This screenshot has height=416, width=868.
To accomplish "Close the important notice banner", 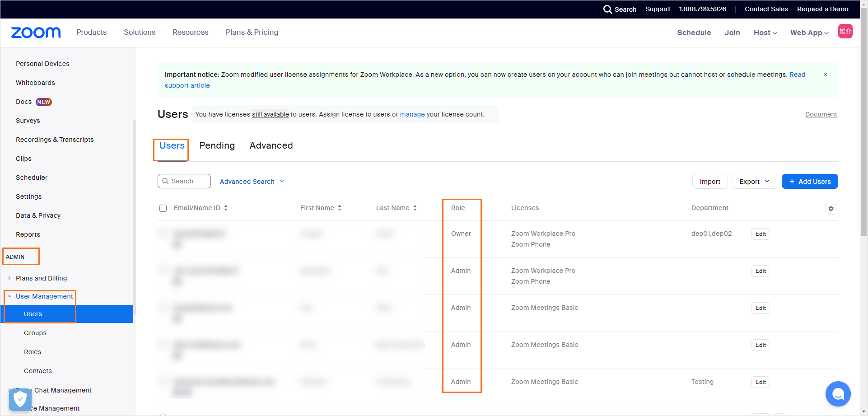I will pos(826,75).
